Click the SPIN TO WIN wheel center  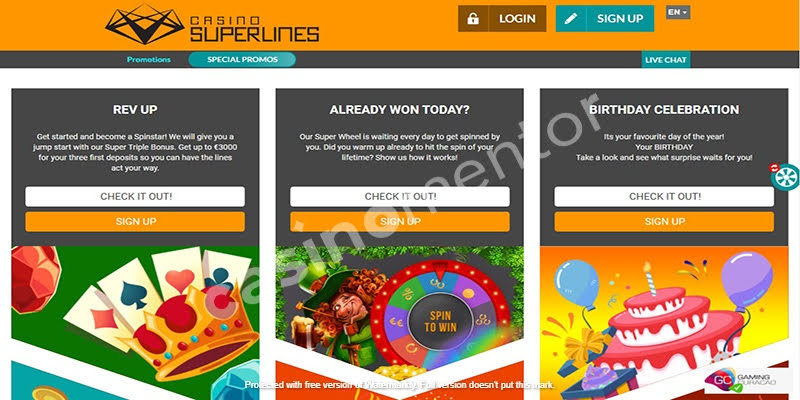(x=440, y=321)
